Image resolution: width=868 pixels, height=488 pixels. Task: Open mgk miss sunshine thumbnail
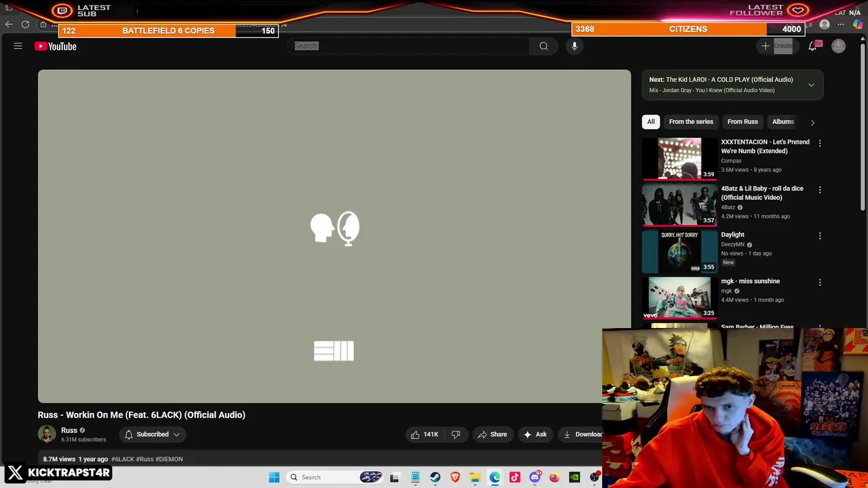pos(679,298)
